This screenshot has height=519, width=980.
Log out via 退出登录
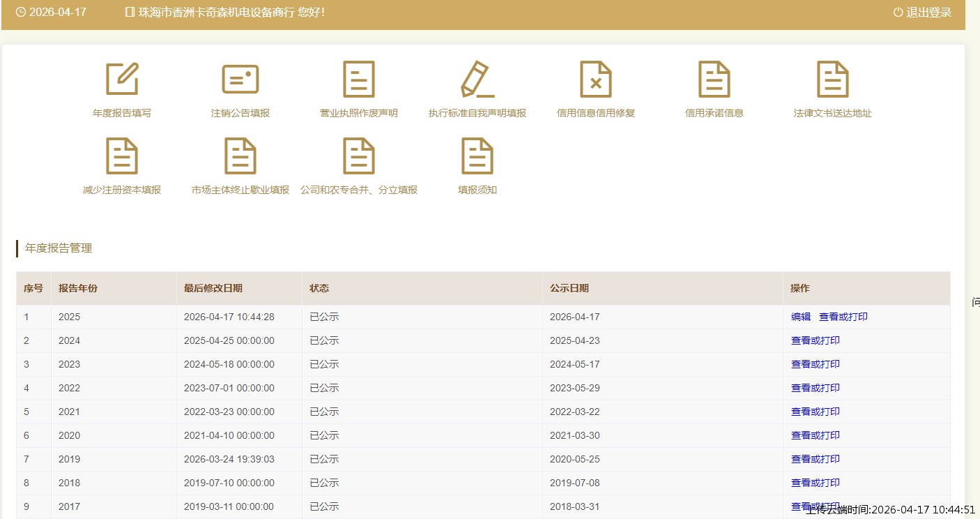point(922,13)
